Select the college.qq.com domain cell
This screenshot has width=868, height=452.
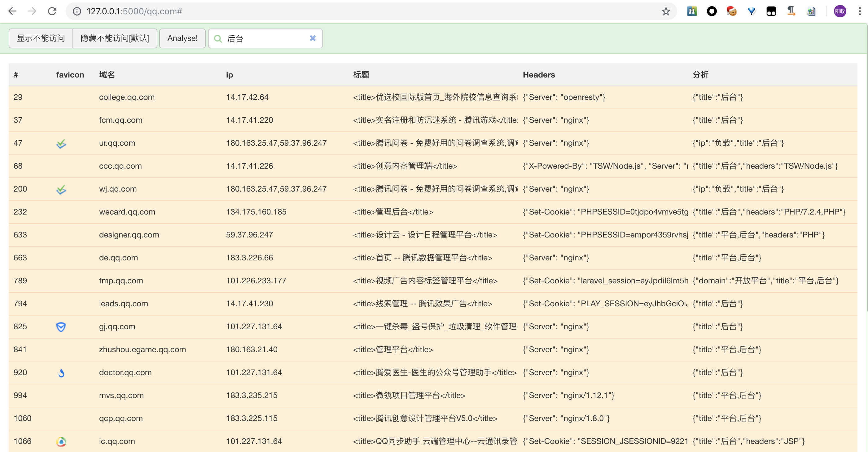pos(127,97)
